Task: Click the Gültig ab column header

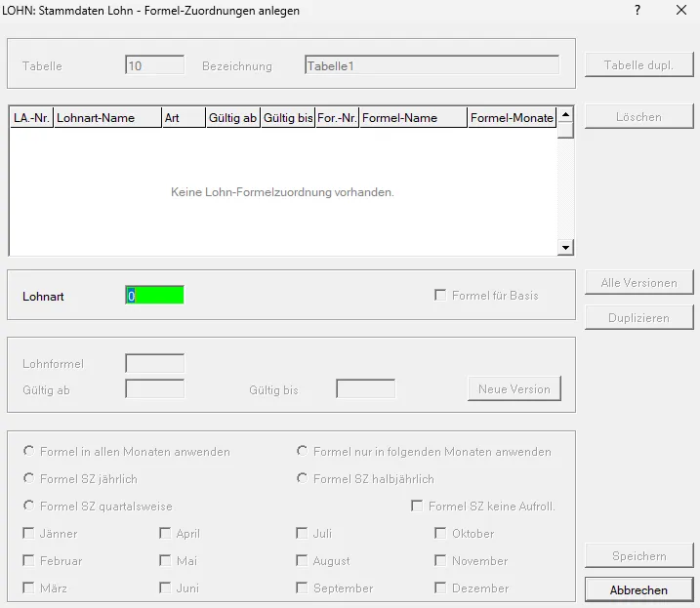Action: tap(232, 117)
